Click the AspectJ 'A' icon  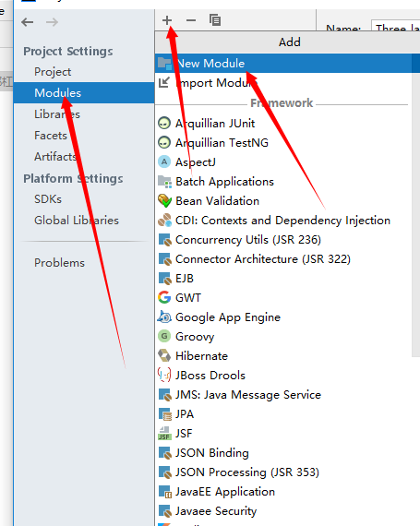click(164, 162)
